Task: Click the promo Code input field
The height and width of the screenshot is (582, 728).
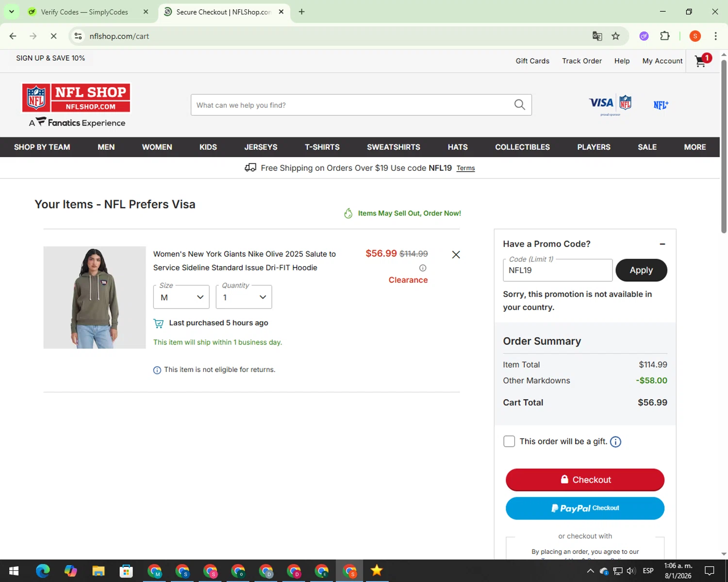Action: coord(558,270)
